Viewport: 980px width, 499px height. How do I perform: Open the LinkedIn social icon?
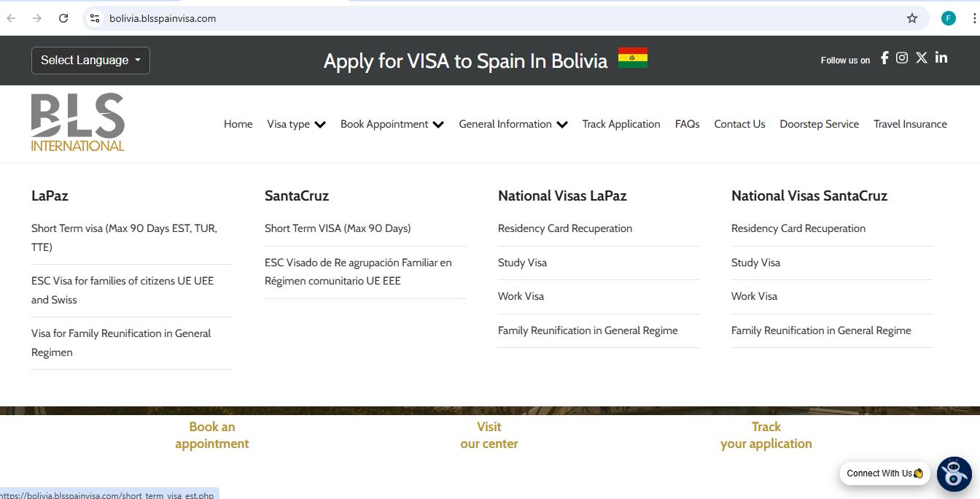941,58
